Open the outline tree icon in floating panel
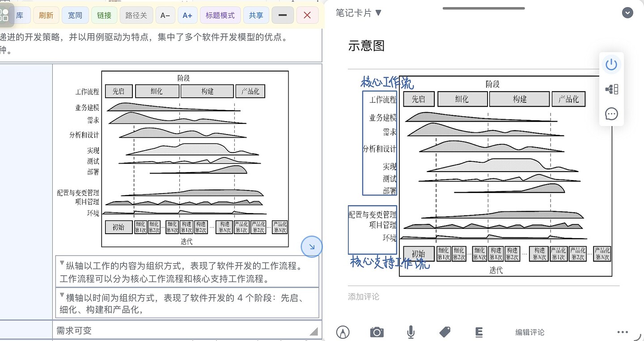644x341 pixels. [x=611, y=89]
